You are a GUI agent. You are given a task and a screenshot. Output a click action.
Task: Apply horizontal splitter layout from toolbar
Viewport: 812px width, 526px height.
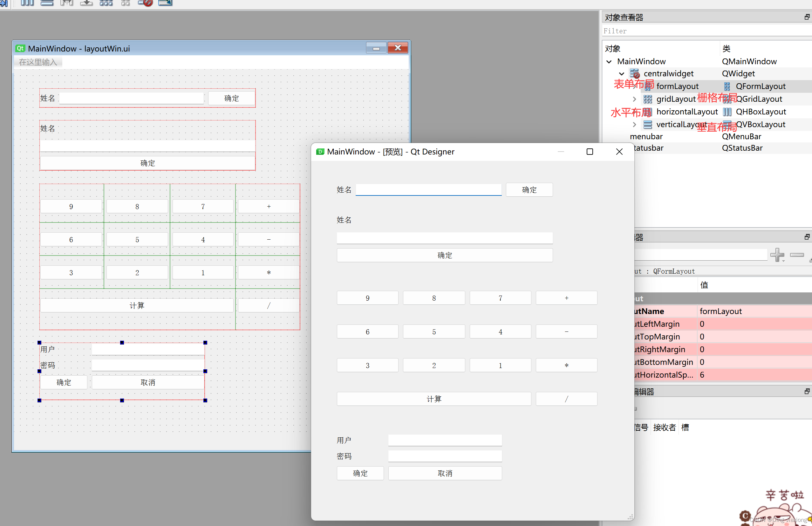point(67,3)
